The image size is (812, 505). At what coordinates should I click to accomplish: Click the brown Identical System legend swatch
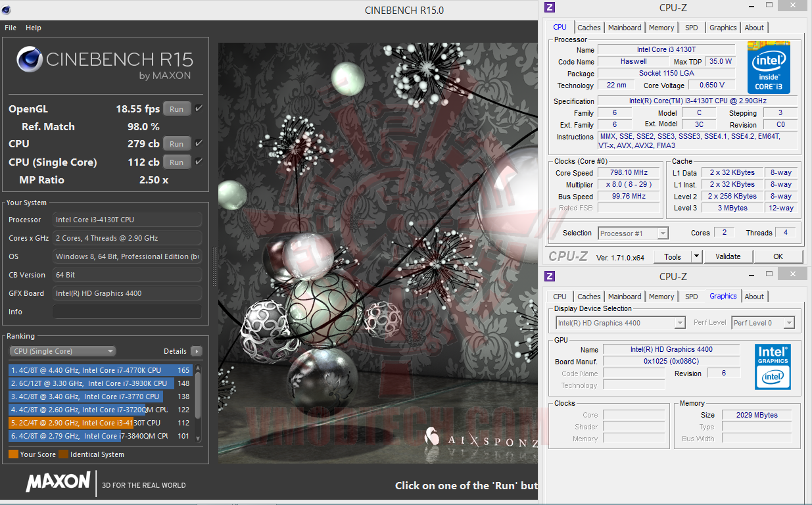[x=63, y=454]
